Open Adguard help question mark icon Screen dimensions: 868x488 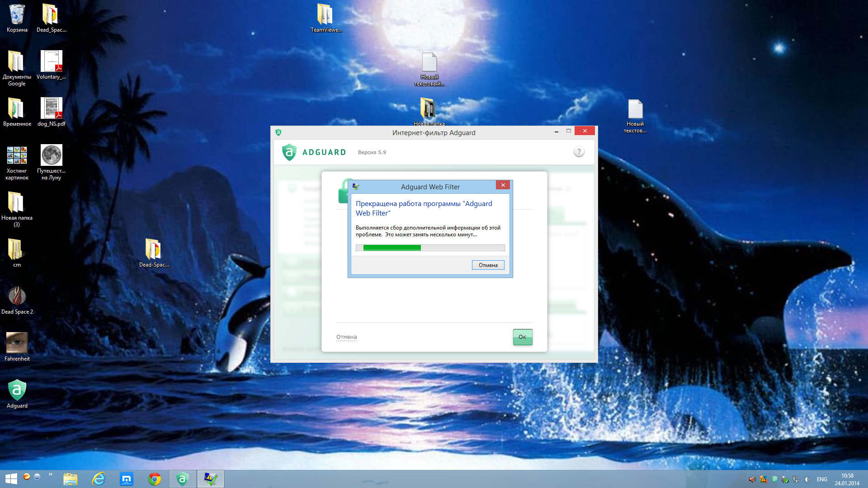click(579, 152)
